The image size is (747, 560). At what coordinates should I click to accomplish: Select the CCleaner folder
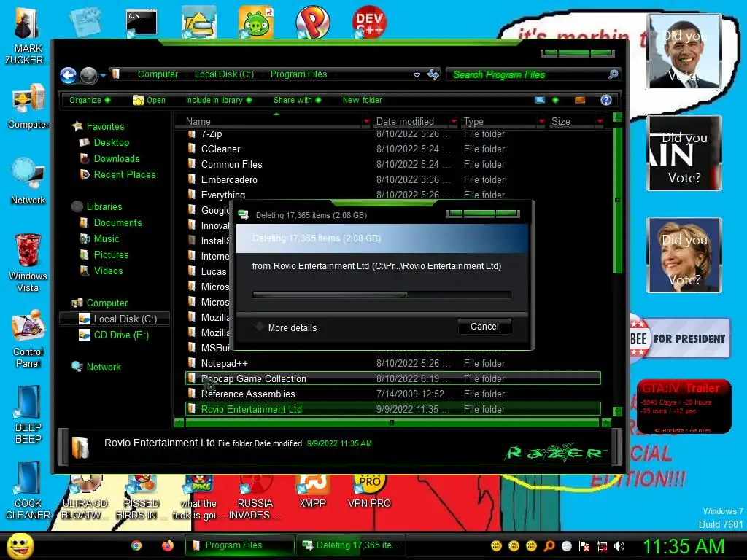220,149
